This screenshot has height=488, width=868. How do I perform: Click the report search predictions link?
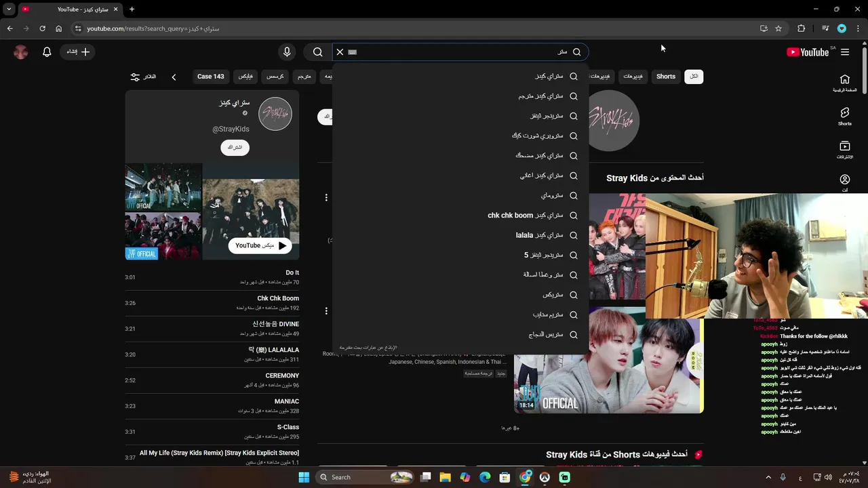point(368,348)
